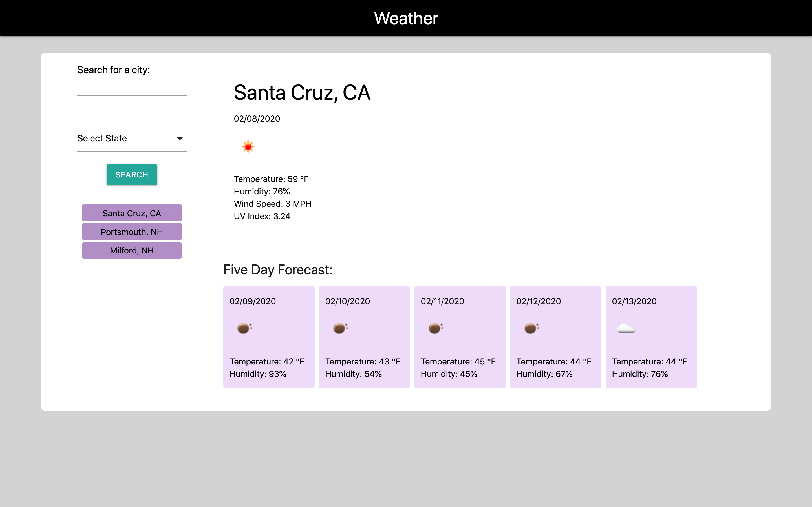Choose Portsmouth, NH from search history

tap(132, 232)
